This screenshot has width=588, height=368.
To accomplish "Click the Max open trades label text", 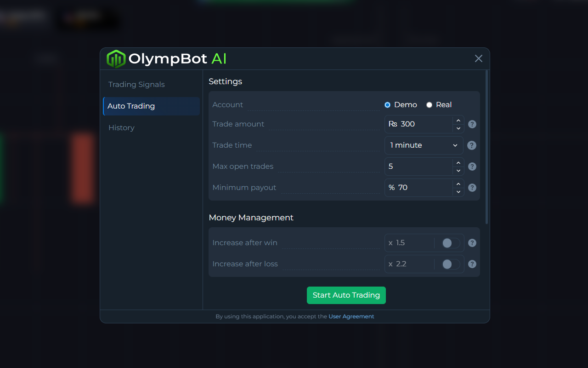I will coord(243,167).
